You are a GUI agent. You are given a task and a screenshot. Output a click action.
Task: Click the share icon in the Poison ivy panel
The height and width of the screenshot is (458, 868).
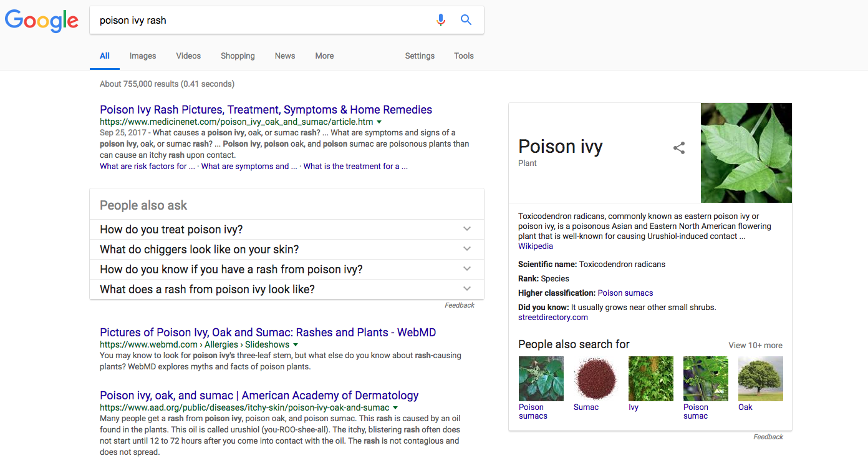(x=678, y=148)
